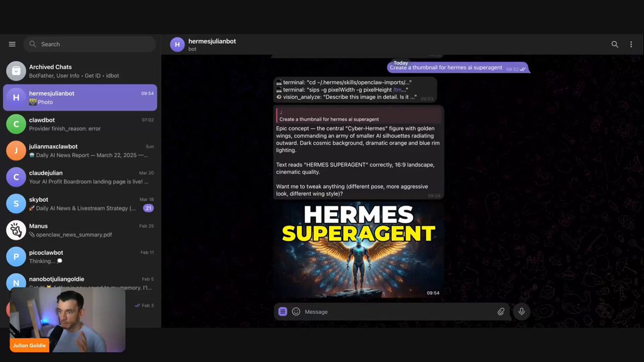Image resolution: width=644 pixels, height=362 pixels.
Task: Click the Archived Chats box icon
Action: pyautogui.click(x=16, y=70)
